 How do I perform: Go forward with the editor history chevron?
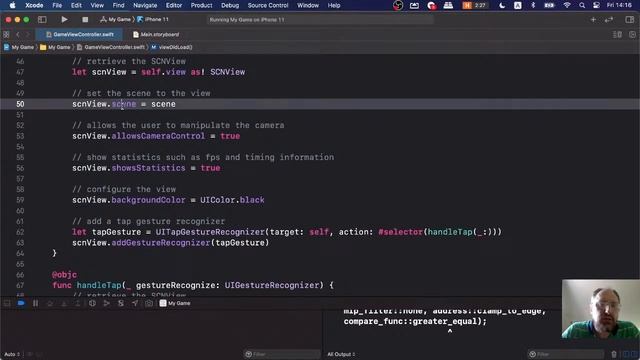click(28, 35)
